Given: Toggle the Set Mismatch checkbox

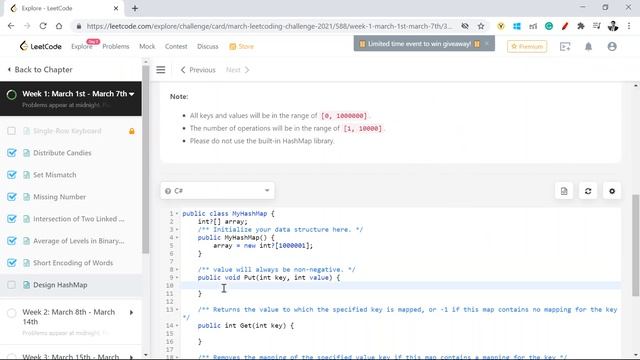Looking at the screenshot, I should (11, 175).
